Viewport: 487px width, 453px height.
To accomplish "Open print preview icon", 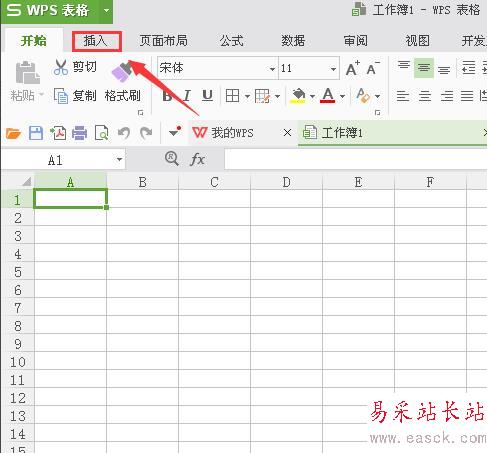I will pos(102,133).
